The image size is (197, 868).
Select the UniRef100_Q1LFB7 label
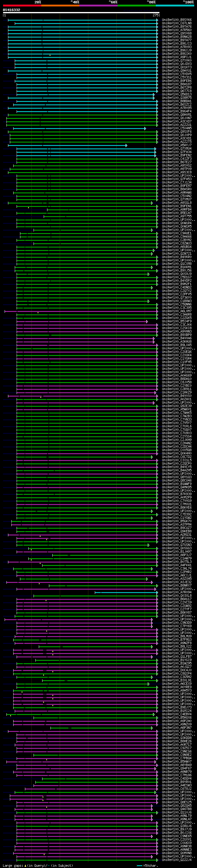176,657
